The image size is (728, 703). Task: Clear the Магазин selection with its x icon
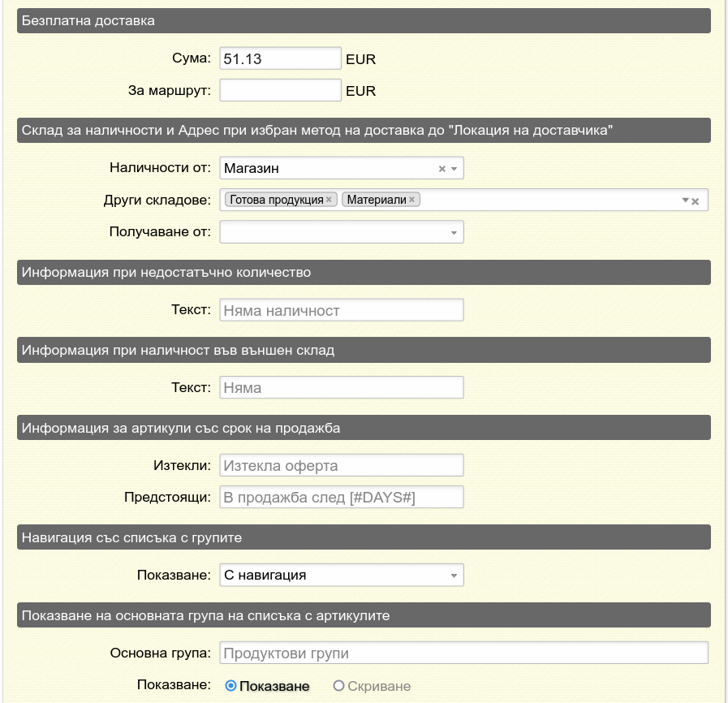coord(442,169)
